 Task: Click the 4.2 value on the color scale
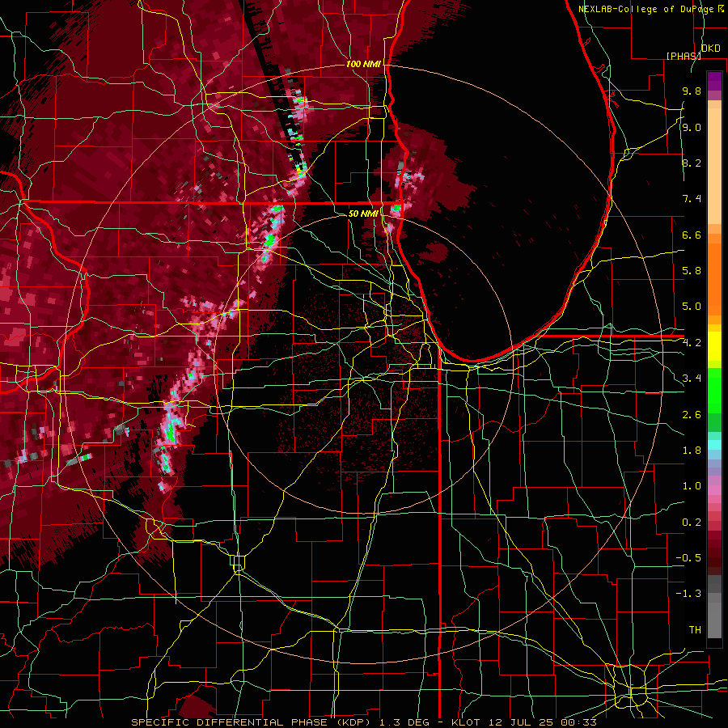pos(692,343)
